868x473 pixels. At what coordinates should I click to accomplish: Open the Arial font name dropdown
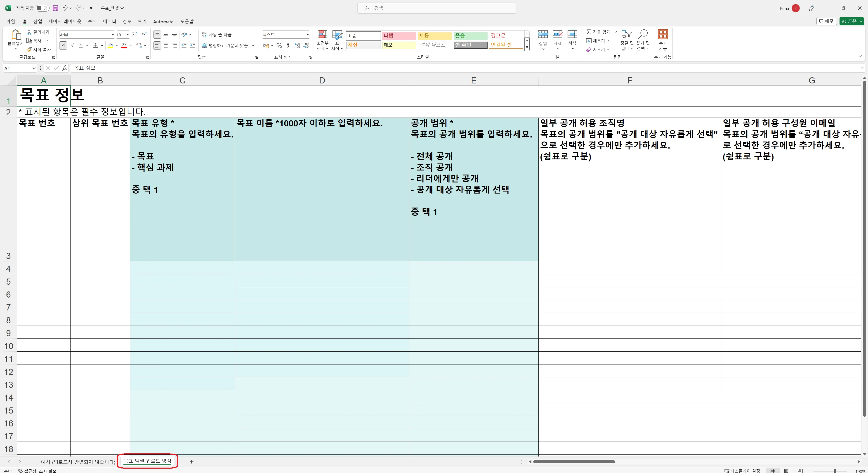(113, 35)
